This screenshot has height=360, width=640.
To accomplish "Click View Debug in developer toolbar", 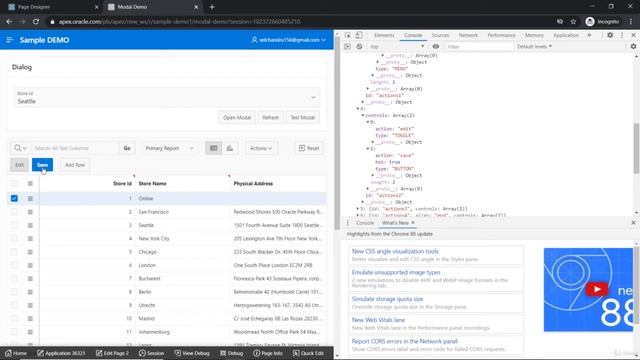I will tap(192, 353).
